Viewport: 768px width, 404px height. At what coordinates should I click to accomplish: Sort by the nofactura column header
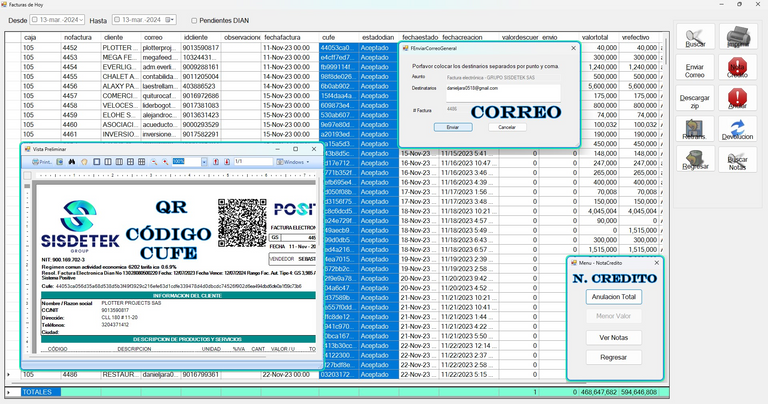tap(80, 37)
